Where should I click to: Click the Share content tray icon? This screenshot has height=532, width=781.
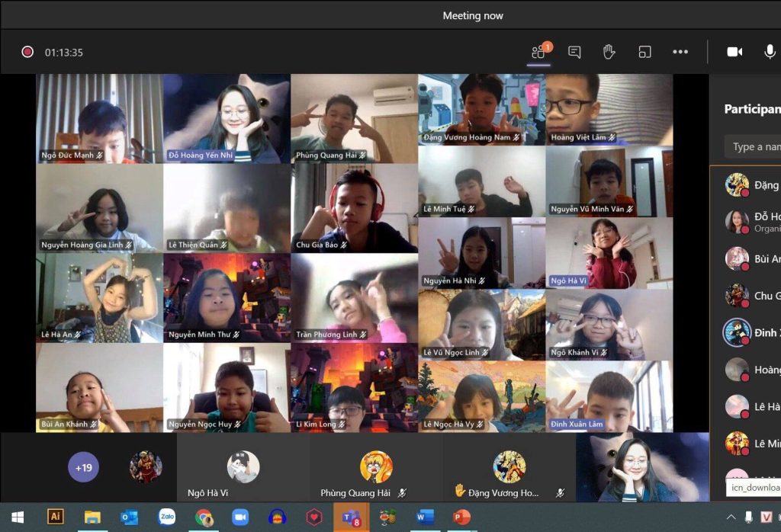click(644, 52)
